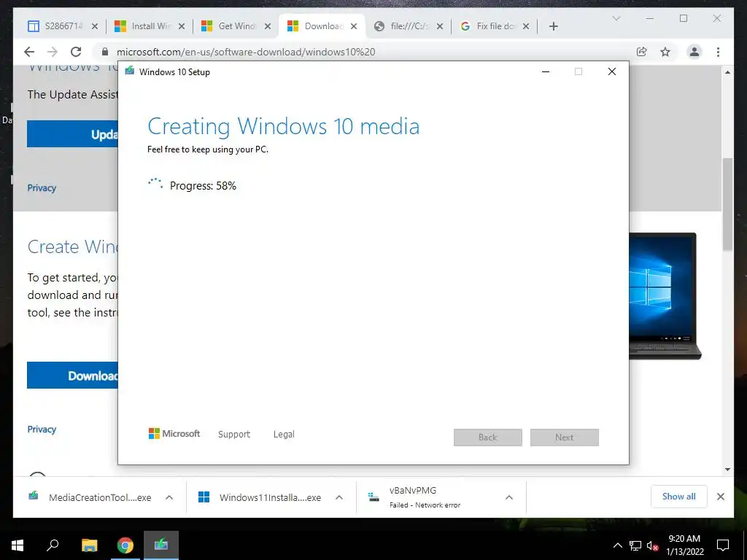Bookmark this page with the star icon
Image resolution: width=747 pixels, height=560 pixels.
[665, 52]
